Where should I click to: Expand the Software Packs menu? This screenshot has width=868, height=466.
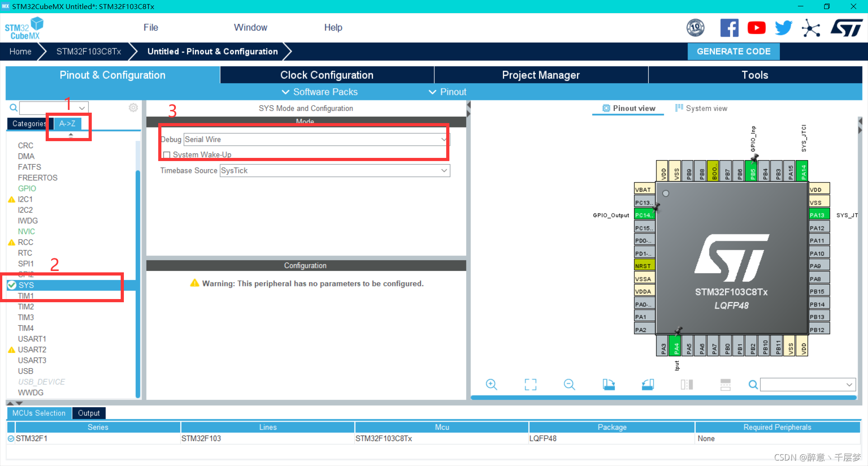pyautogui.click(x=320, y=92)
